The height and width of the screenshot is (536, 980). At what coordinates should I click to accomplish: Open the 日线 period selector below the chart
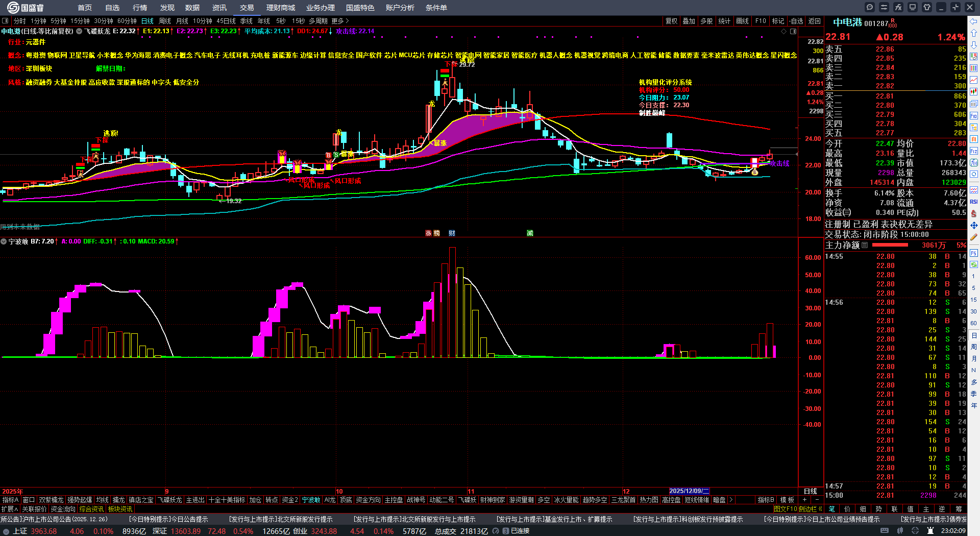point(811,491)
